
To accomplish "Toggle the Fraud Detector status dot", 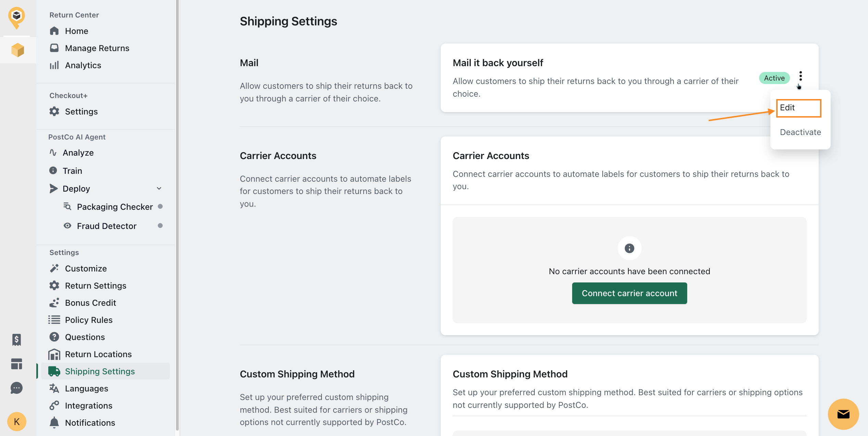I will pos(160,226).
